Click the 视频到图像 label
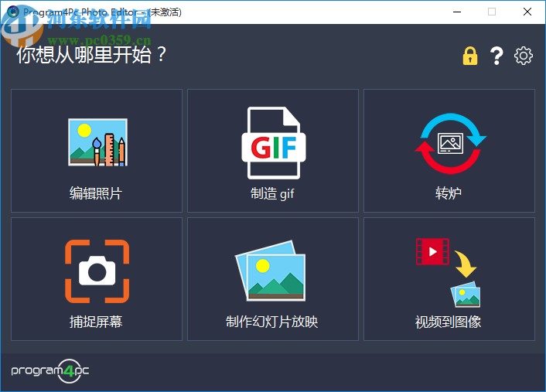Image resolution: width=546 pixels, height=392 pixels. point(448,322)
